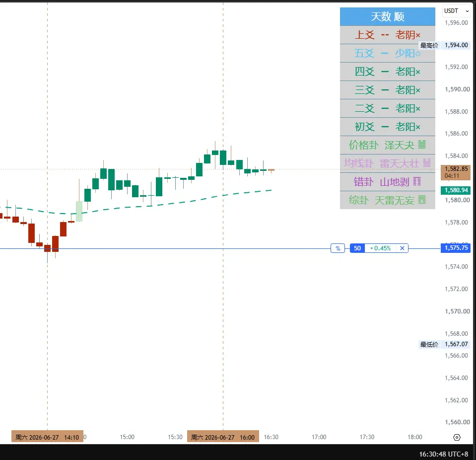476x460 pixels.
Task: Click the blue 1,575.75 price axis tag
Action: (x=455, y=248)
